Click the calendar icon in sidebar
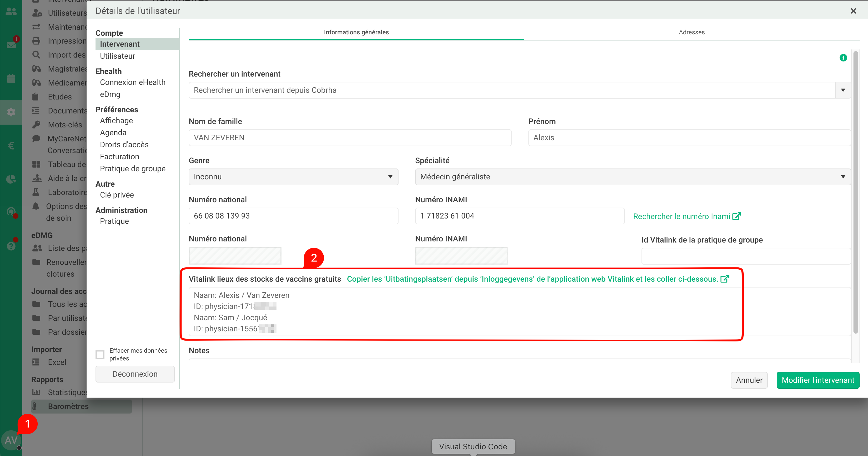The height and width of the screenshot is (456, 868). [11, 79]
